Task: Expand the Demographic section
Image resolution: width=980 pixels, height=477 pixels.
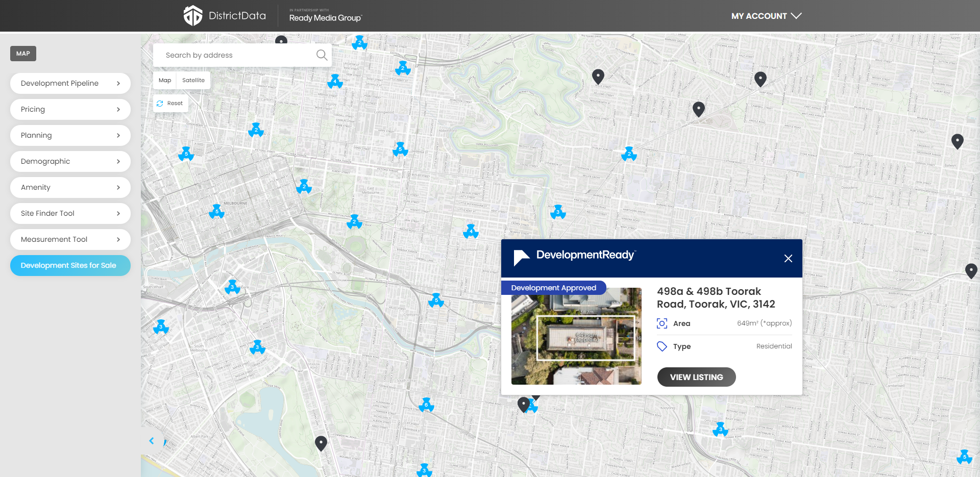Action: pos(70,161)
